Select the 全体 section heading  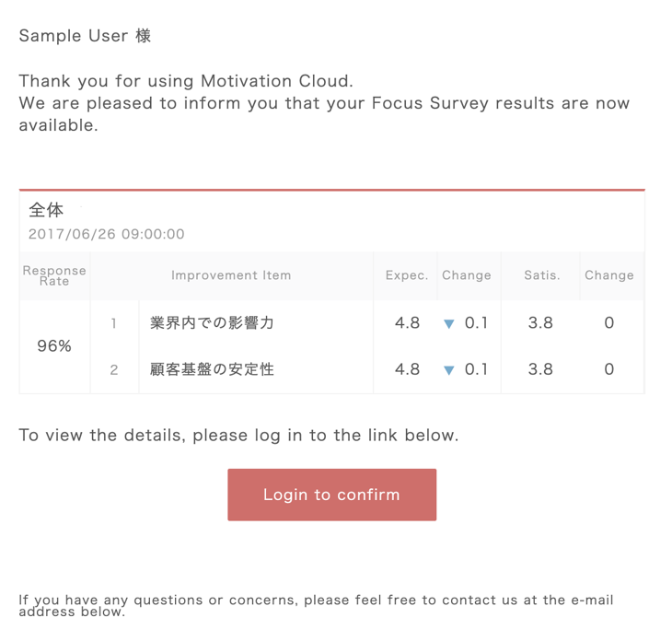pos(46,210)
